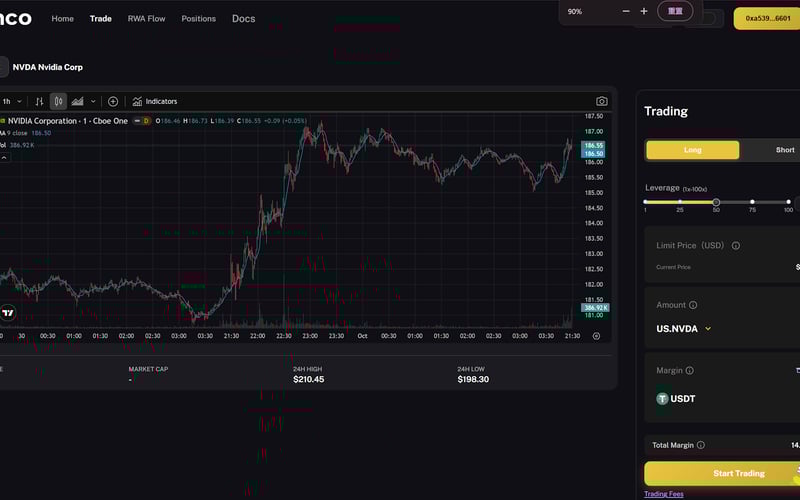800x500 pixels.
Task: Click the MARKET CAP label
Action: (x=148, y=369)
